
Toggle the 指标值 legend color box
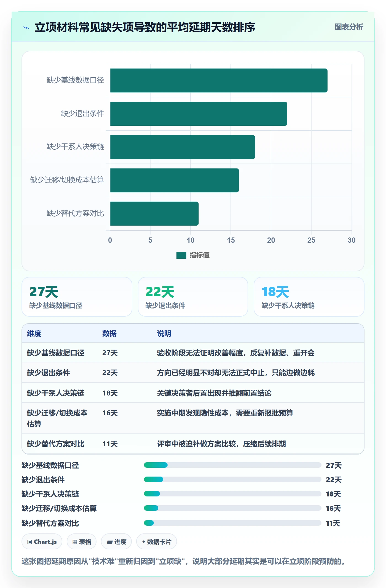pyautogui.click(x=181, y=255)
